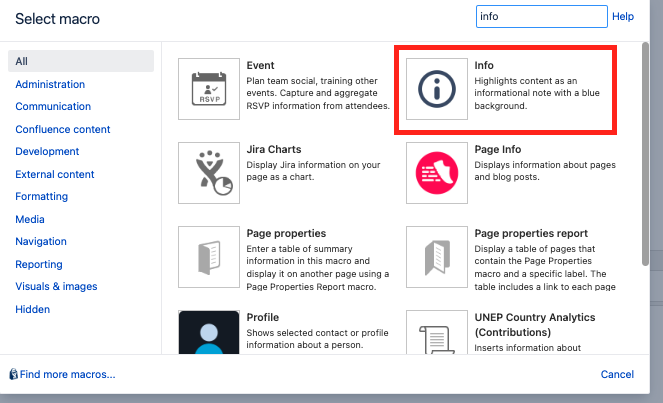Filter macros by Formatting category
663x403 pixels.
point(41,196)
